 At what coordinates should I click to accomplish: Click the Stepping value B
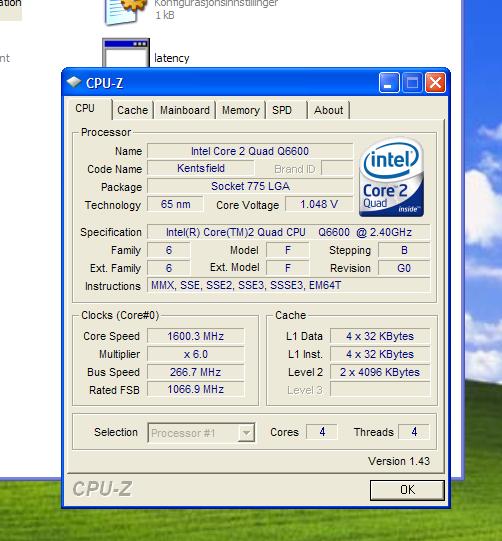point(404,250)
